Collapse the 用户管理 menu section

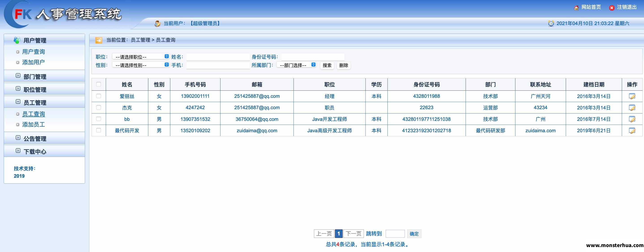point(44,40)
